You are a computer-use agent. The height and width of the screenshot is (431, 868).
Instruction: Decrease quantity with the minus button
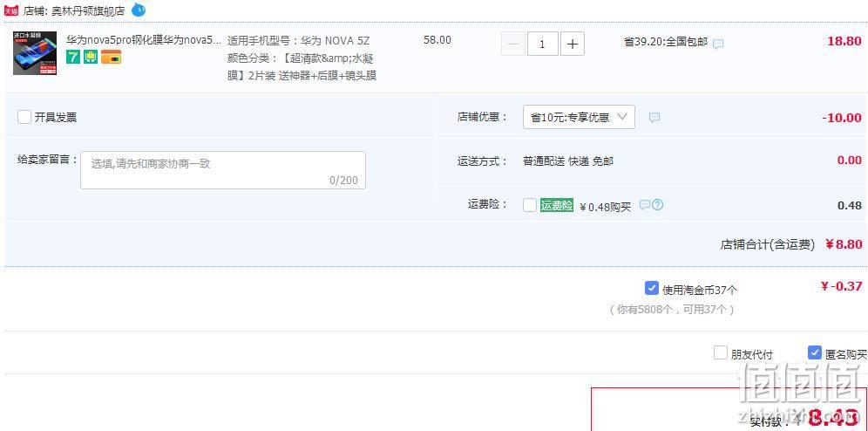pos(513,44)
